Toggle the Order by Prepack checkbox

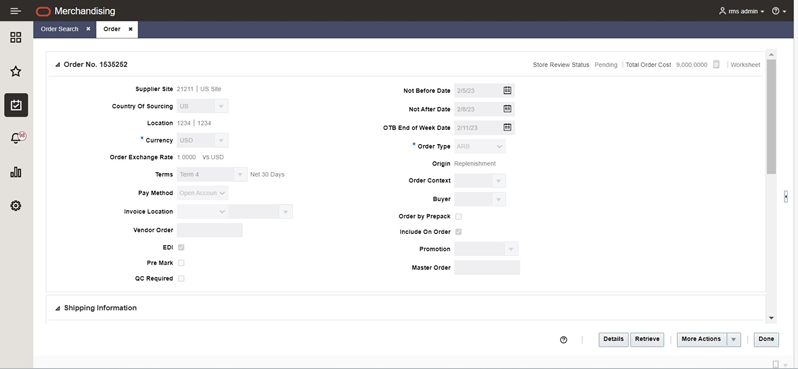[459, 216]
